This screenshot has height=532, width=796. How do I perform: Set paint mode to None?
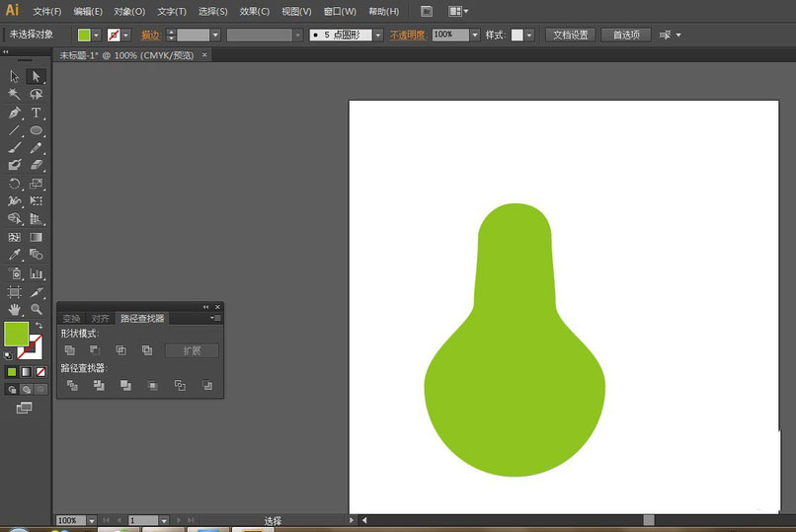click(40, 372)
